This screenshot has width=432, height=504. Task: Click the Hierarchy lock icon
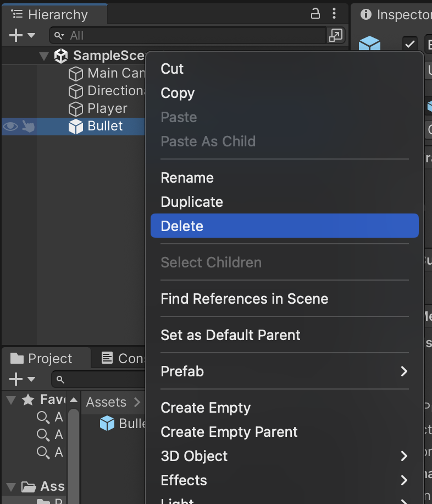315,14
